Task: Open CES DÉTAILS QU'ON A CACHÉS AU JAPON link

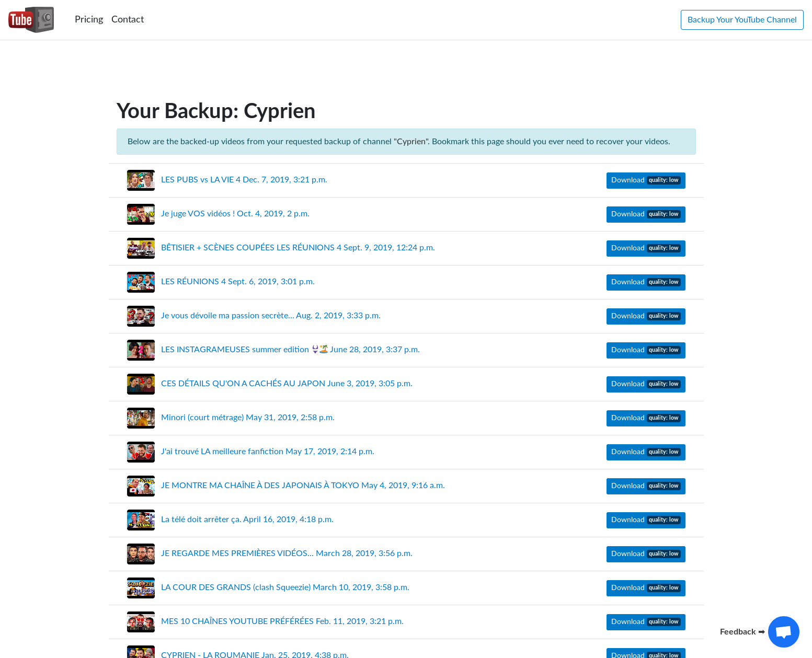Action: pyautogui.click(x=287, y=384)
